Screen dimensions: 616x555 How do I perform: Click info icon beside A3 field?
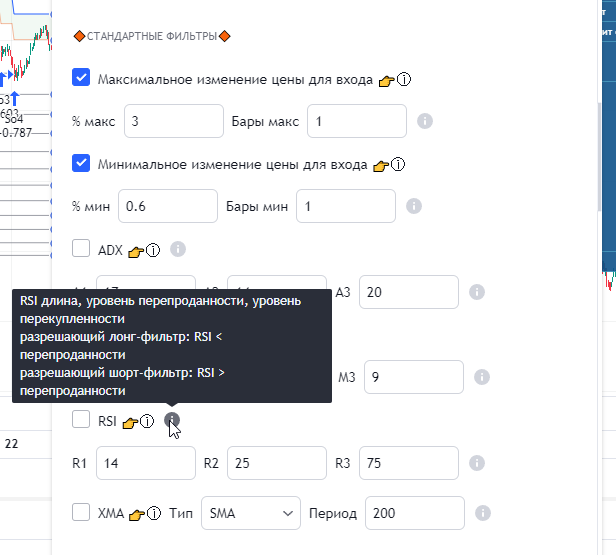tap(477, 292)
